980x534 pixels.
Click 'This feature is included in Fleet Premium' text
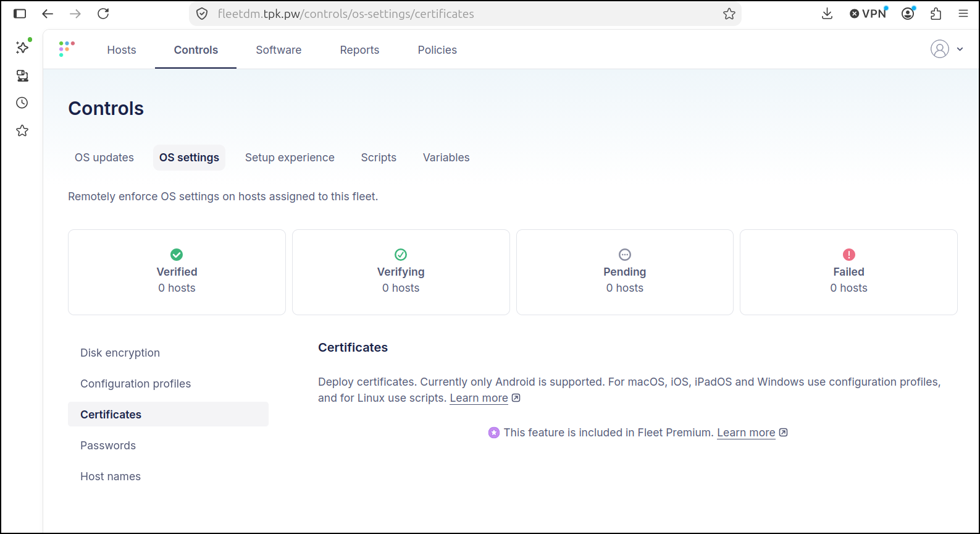click(x=608, y=433)
